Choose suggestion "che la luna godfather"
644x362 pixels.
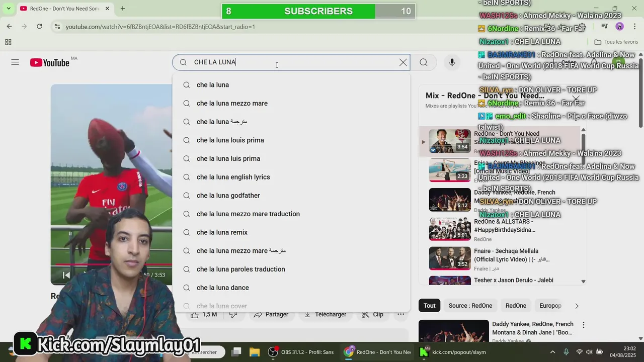click(291, 196)
